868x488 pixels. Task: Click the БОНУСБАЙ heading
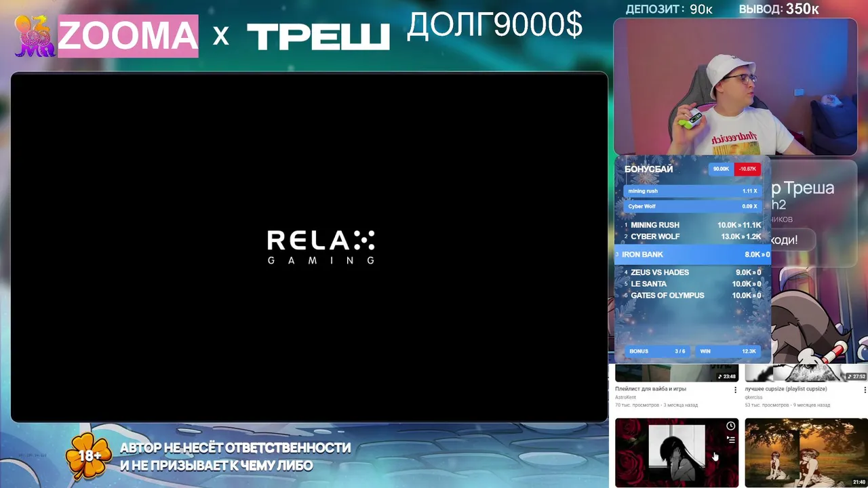click(649, 169)
